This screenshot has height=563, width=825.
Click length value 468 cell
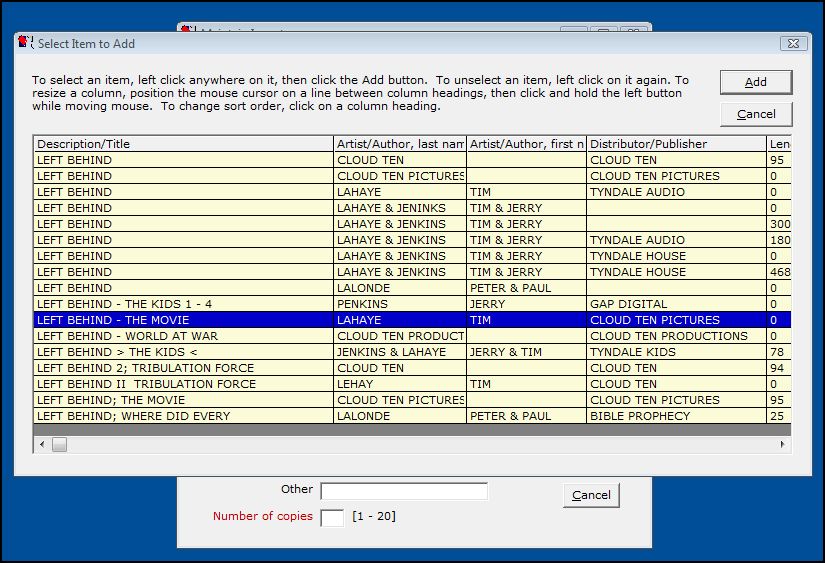click(x=779, y=272)
